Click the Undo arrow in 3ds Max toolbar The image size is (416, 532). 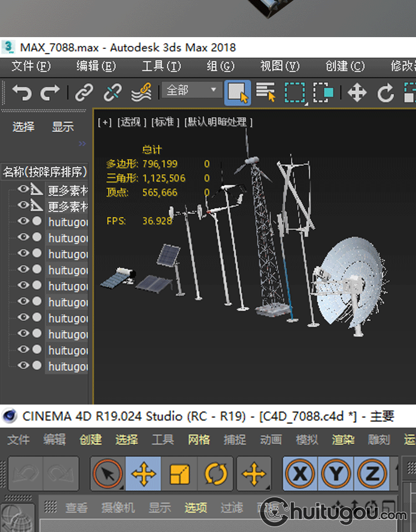click(22, 92)
